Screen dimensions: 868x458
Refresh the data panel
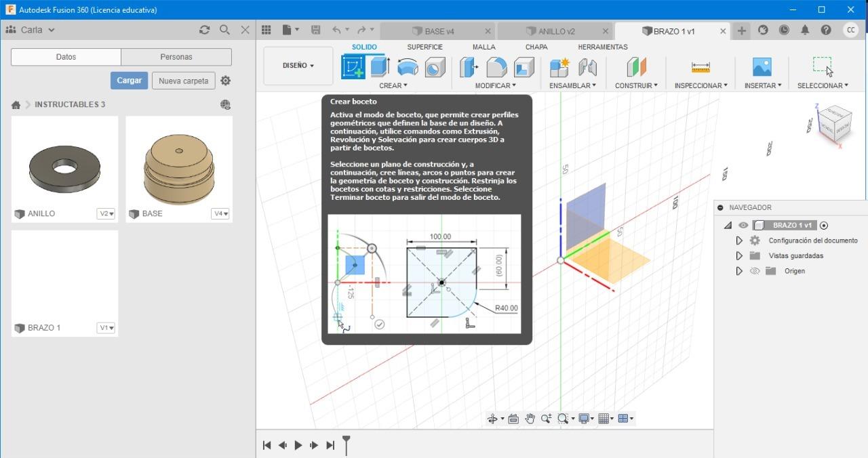(204, 30)
